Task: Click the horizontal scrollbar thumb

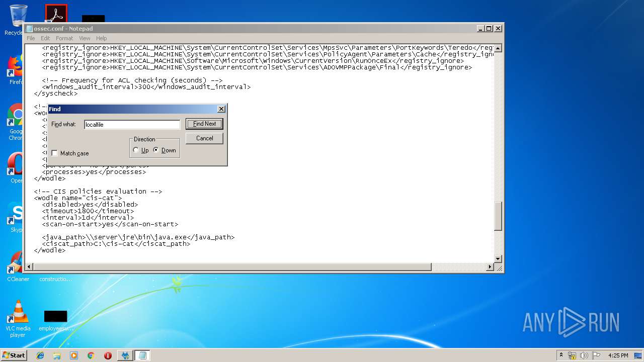Action: pos(232,267)
